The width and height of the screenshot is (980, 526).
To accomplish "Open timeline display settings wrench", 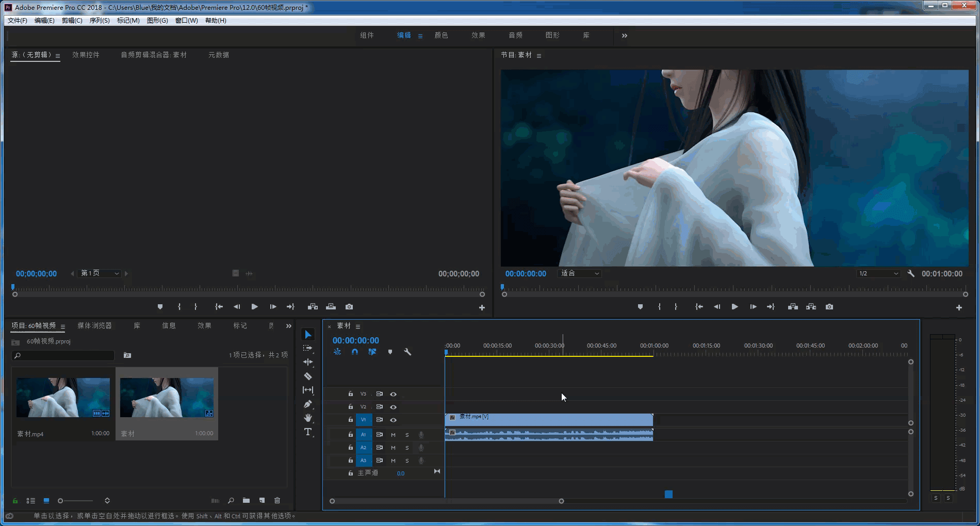I will pyautogui.click(x=407, y=352).
